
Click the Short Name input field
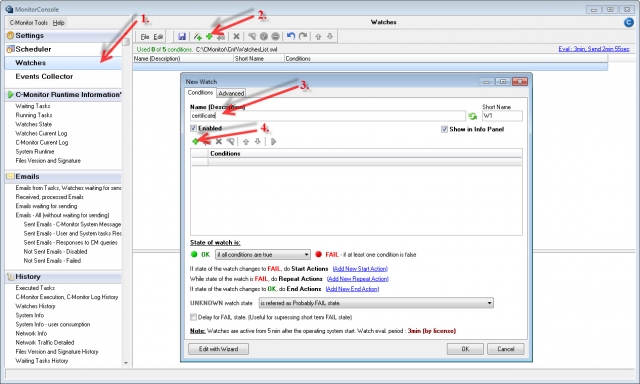[x=502, y=116]
